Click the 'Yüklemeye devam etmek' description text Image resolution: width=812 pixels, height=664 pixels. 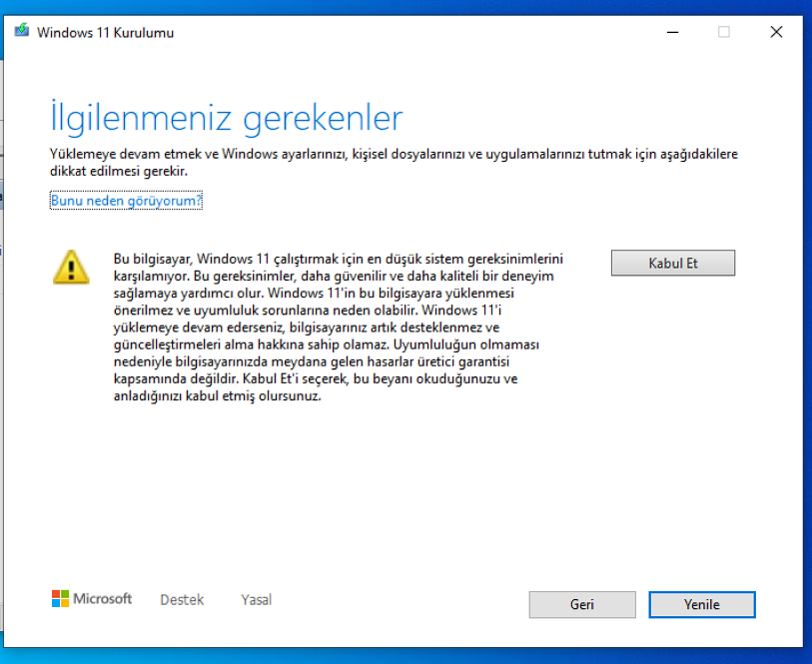tap(394, 162)
